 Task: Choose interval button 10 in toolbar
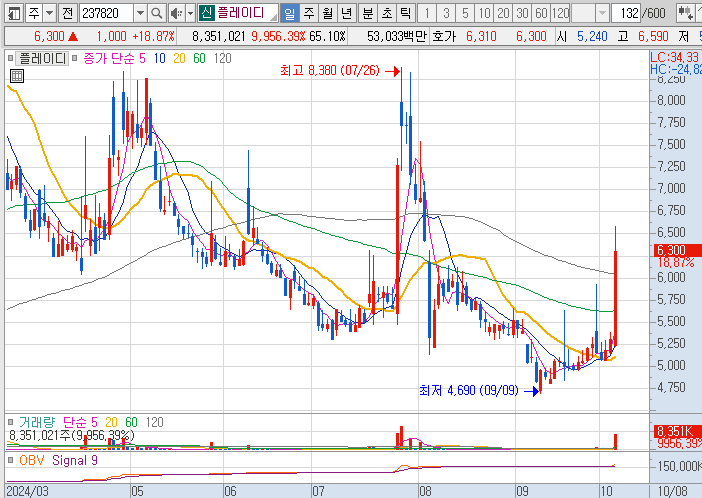click(x=484, y=13)
